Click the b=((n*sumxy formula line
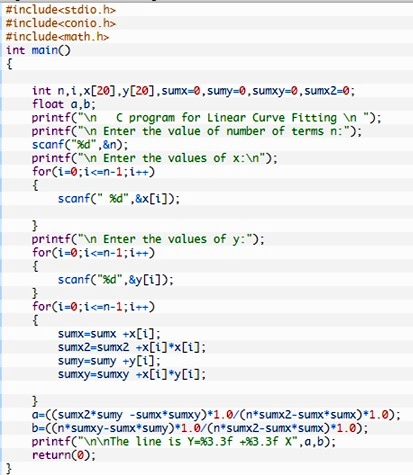413x475 pixels. (200, 428)
